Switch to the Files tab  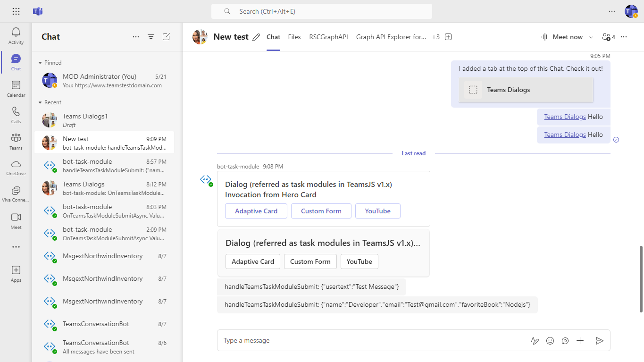[x=294, y=37]
